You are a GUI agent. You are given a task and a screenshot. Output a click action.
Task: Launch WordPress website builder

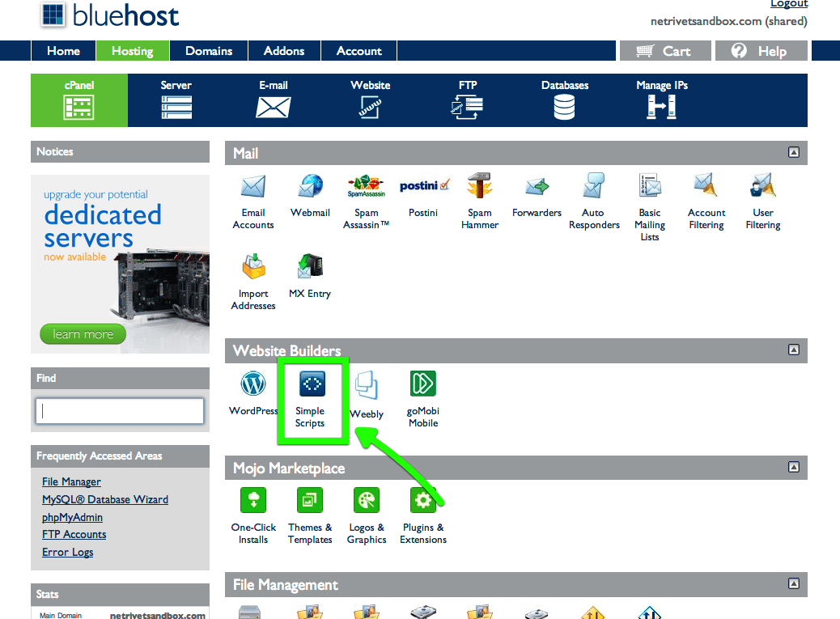click(x=253, y=393)
